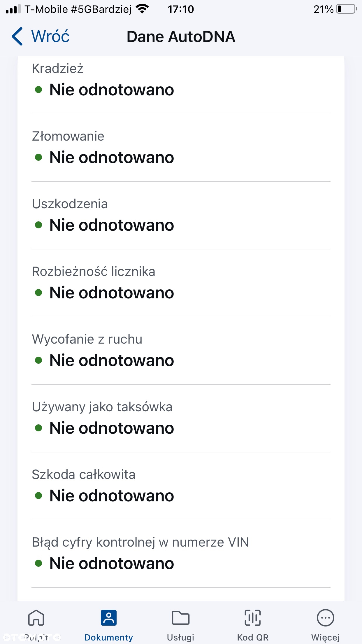
Task: Open the Usługi folder icon
Action: click(x=181, y=617)
